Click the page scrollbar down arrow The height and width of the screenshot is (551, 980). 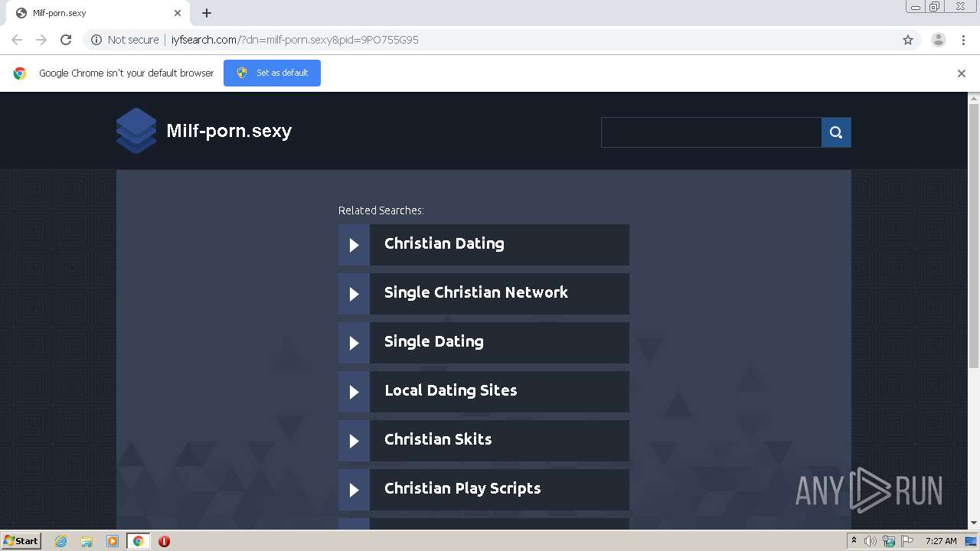click(x=974, y=523)
